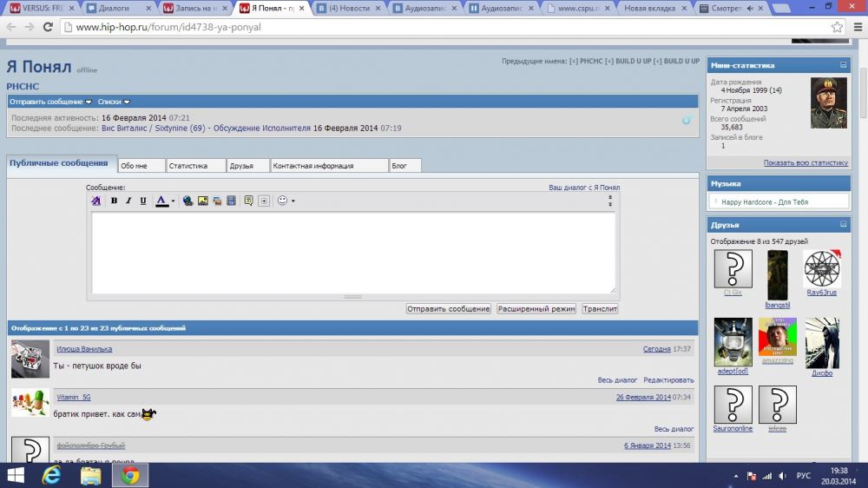Click the round refresh icon in the activity panel
868x488 pixels.
687,120
